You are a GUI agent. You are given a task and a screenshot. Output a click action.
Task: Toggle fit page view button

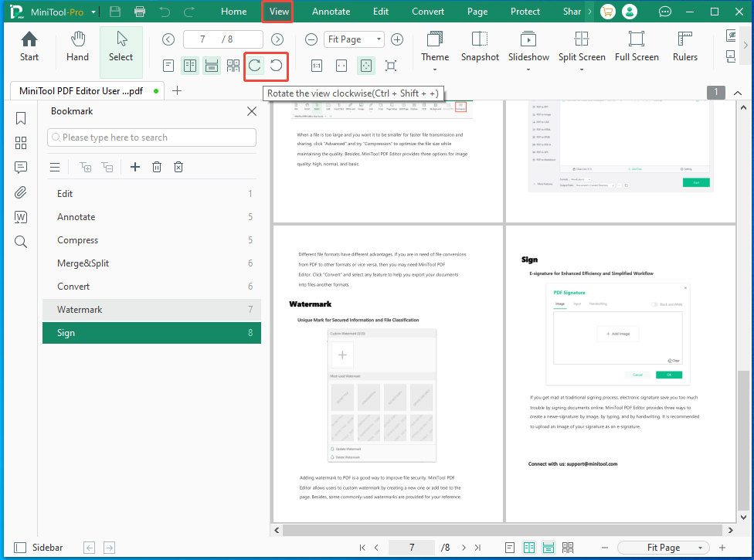(x=366, y=66)
